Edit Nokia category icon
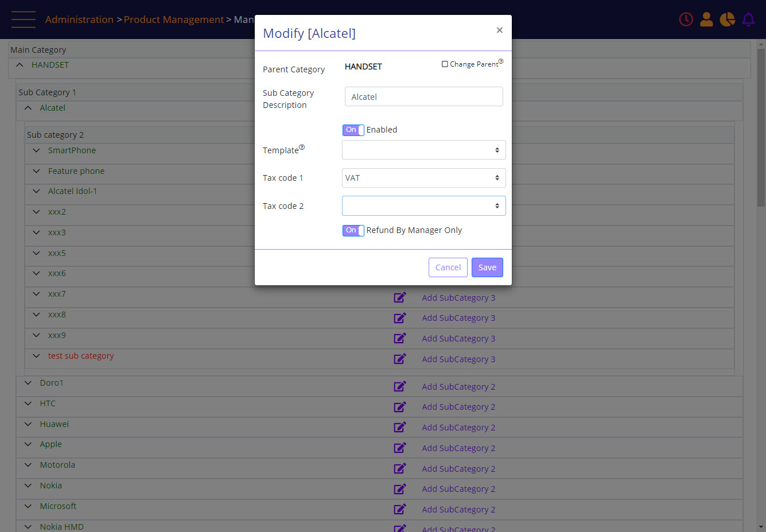This screenshot has height=532, width=766. click(400, 489)
